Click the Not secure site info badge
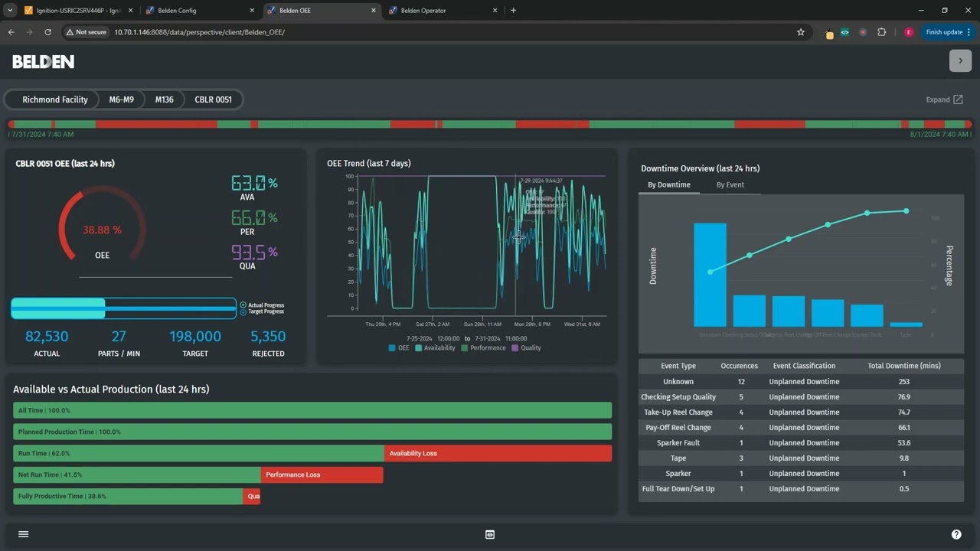The height and width of the screenshot is (551, 980). (x=86, y=32)
